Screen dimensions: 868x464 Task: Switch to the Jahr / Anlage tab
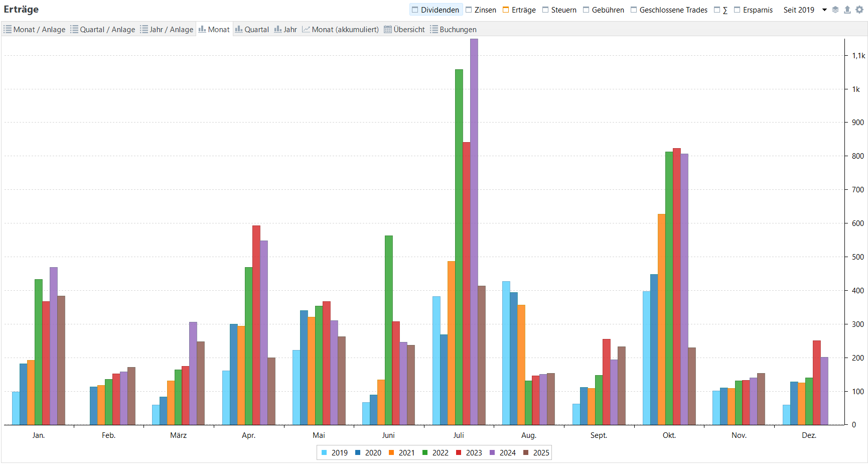click(167, 30)
